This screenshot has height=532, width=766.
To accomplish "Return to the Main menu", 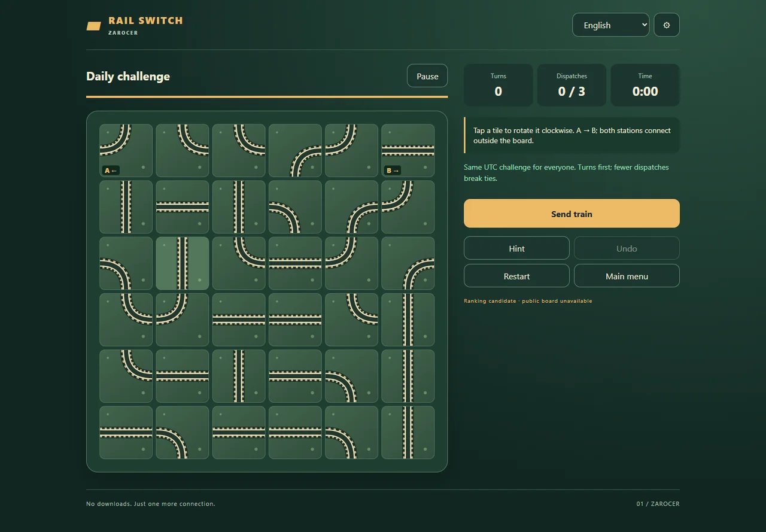I will coord(627,276).
